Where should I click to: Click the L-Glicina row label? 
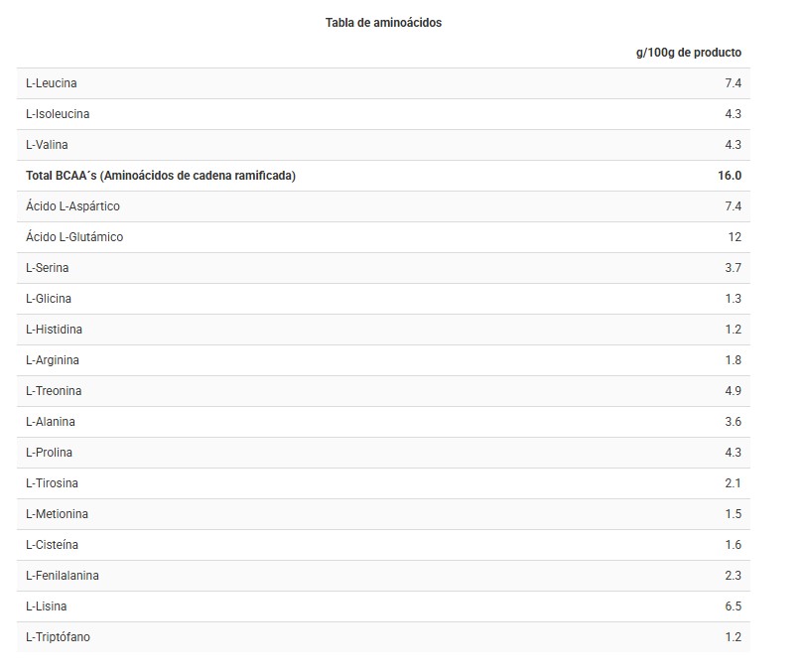49,299
